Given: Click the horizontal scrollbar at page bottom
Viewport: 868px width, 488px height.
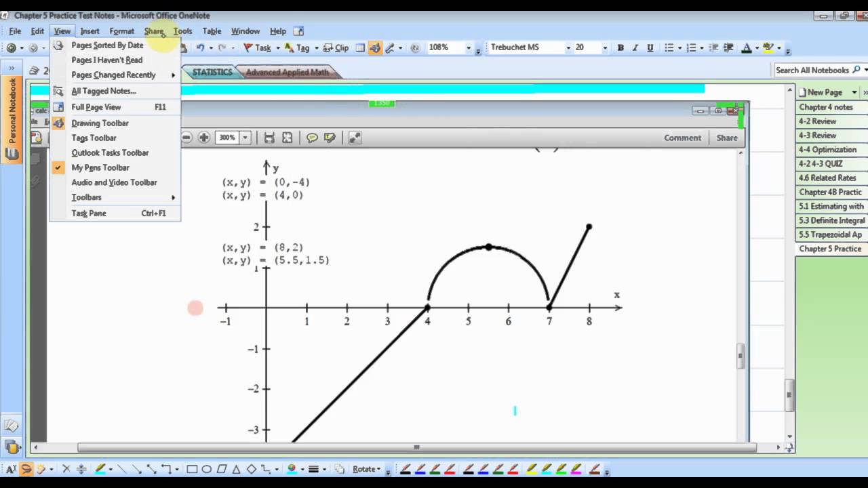Looking at the screenshot, I should 416,447.
